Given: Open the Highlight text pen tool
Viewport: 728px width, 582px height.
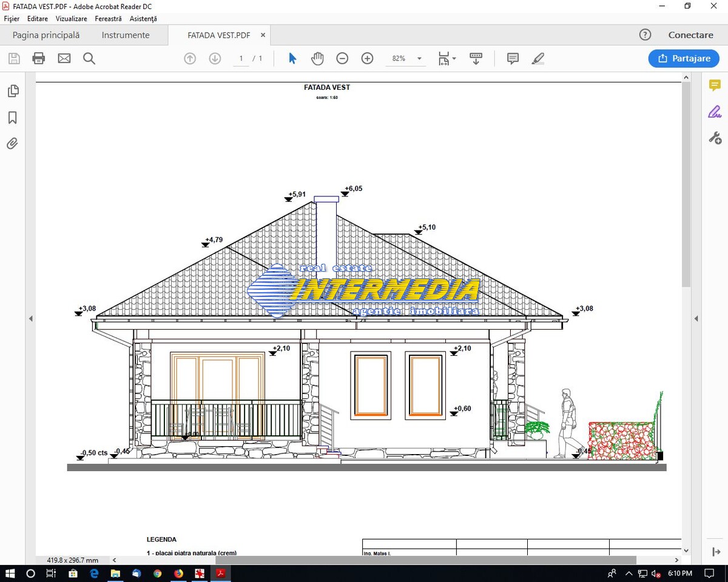Looking at the screenshot, I should [x=538, y=58].
